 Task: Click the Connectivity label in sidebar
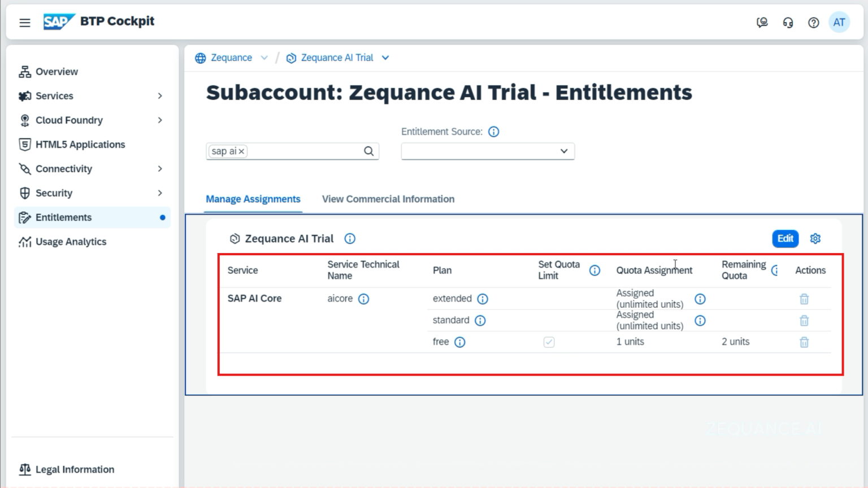pos(64,169)
